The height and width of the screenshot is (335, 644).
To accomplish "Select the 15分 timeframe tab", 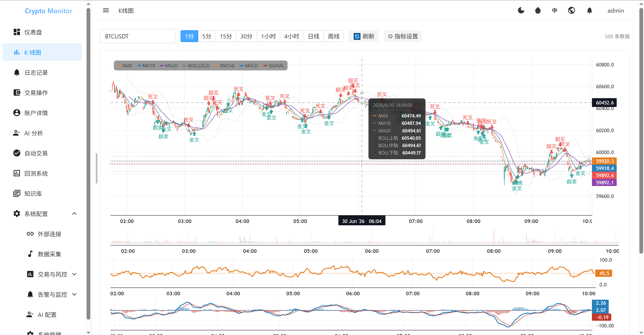I will point(226,36).
